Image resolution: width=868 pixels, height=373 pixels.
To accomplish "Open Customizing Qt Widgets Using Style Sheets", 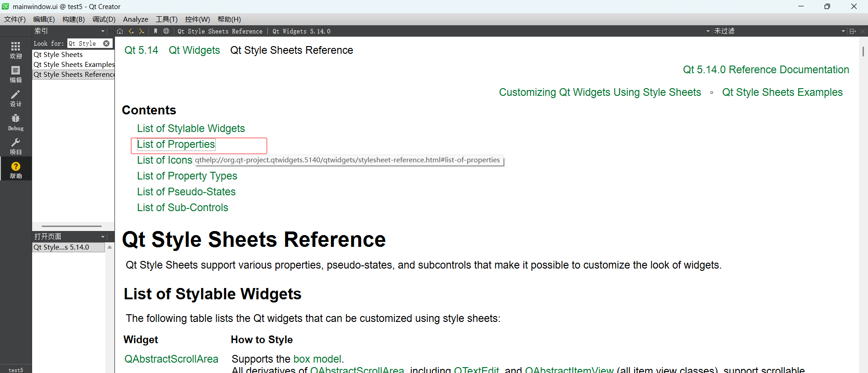I will [600, 92].
